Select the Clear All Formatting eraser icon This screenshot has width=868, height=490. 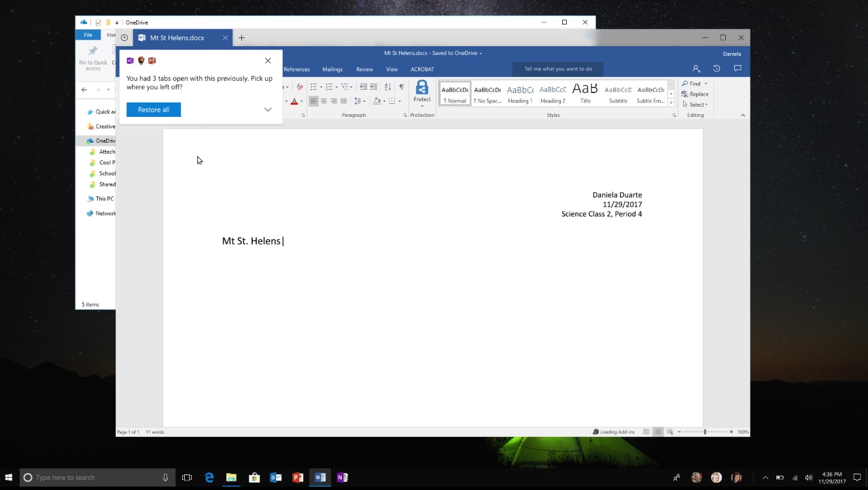[300, 87]
